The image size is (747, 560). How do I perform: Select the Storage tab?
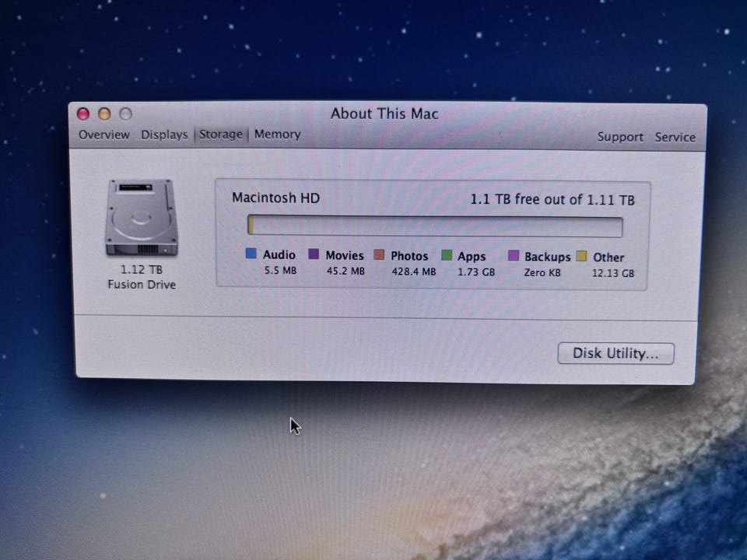click(x=220, y=135)
